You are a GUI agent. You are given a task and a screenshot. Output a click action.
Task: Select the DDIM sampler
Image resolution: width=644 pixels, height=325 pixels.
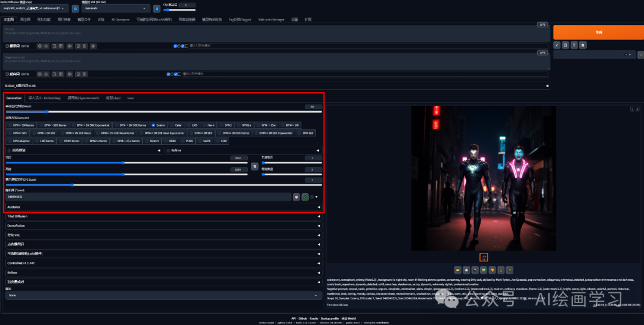coord(171,141)
